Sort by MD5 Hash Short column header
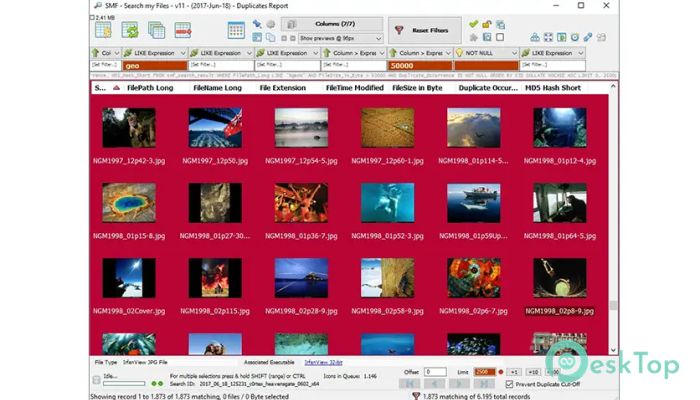The width and height of the screenshot is (700, 400). pyautogui.click(x=553, y=88)
